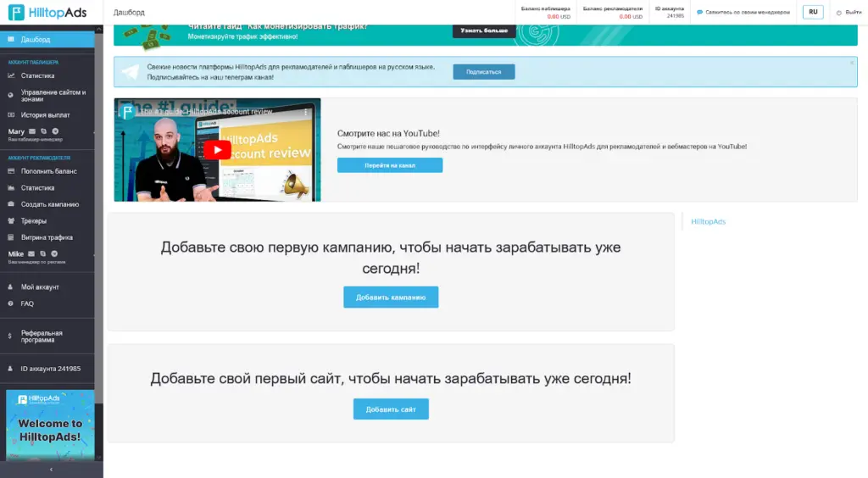Click the question icon beside FAQ

(x=10, y=303)
